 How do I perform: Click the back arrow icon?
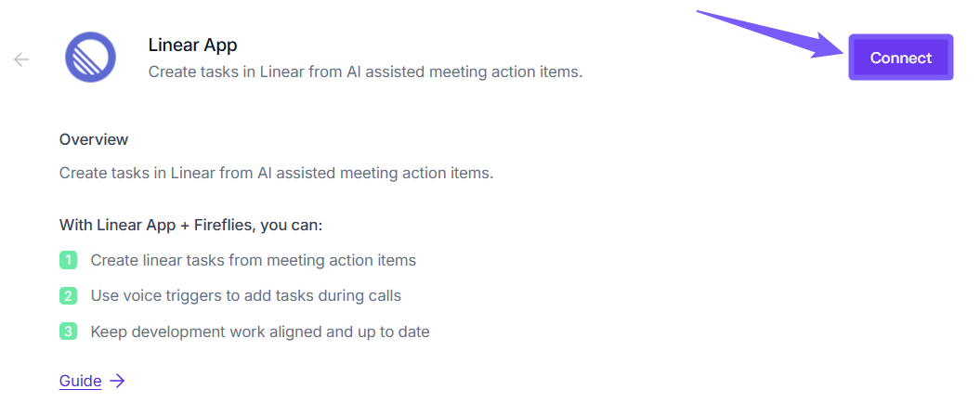pos(21,59)
